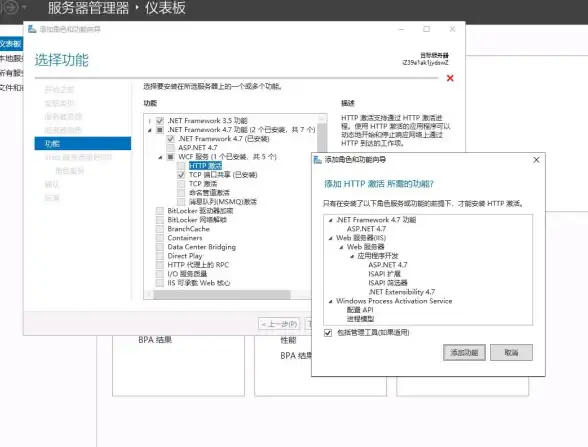Check the HTTP Activation checkbox
Viewport: 588px width, 447px height.
[182, 166]
